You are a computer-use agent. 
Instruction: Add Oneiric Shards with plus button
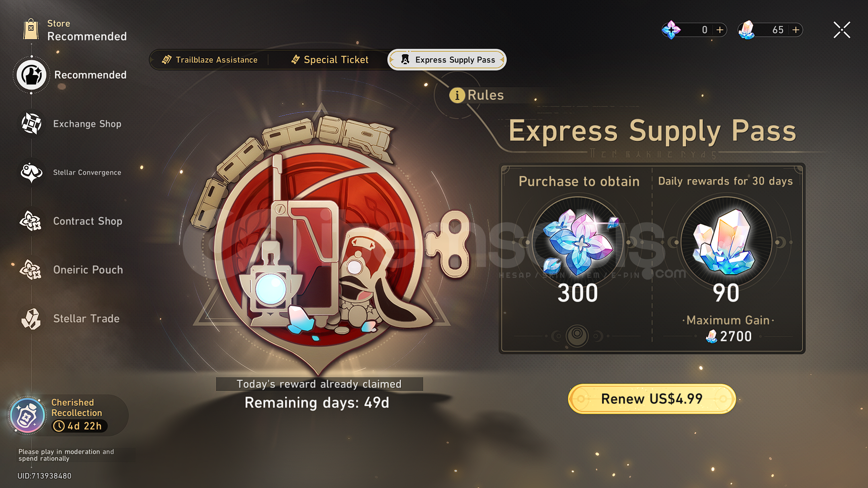(x=720, y=30)
